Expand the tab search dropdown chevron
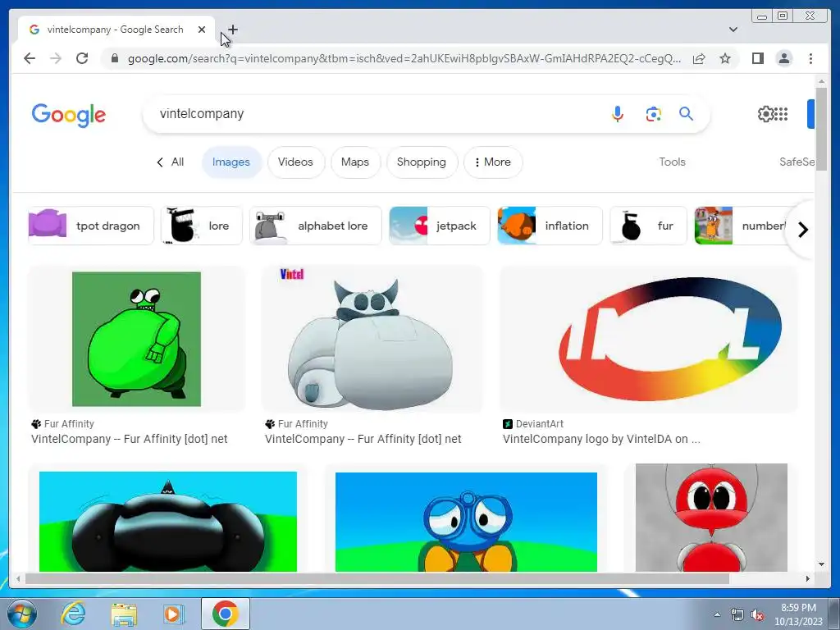Viewport: 840px width, 630px height. pos(733,30)
